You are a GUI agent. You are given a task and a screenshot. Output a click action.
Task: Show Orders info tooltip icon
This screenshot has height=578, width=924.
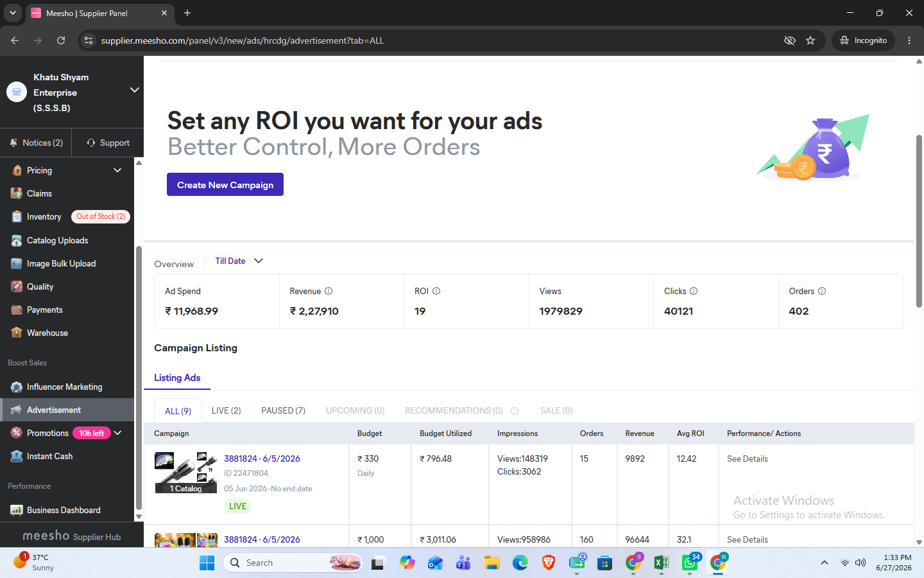[822, 291]
